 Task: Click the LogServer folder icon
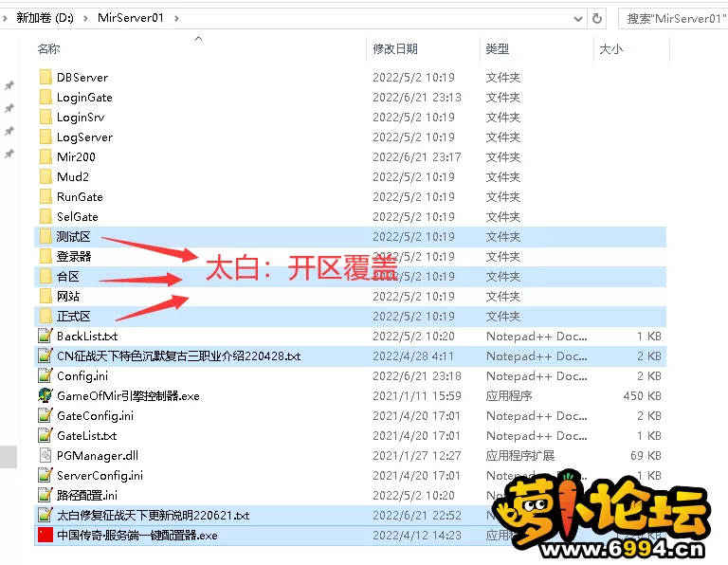tap(45, 137)
